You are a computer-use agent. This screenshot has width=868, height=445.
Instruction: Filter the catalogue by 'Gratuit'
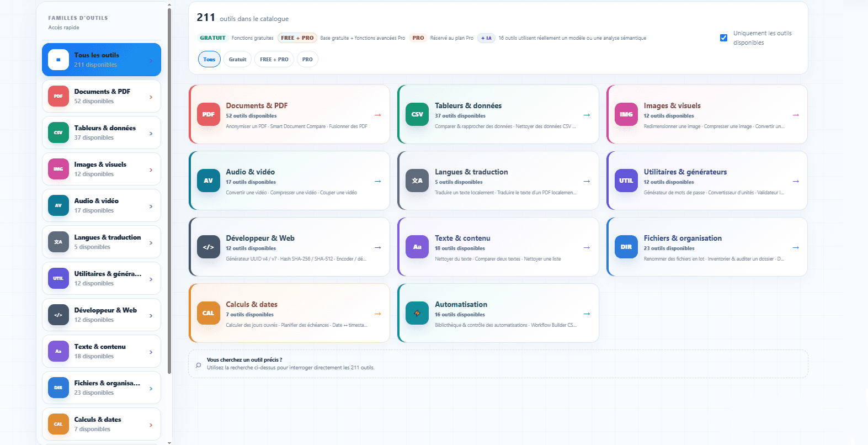238,59
